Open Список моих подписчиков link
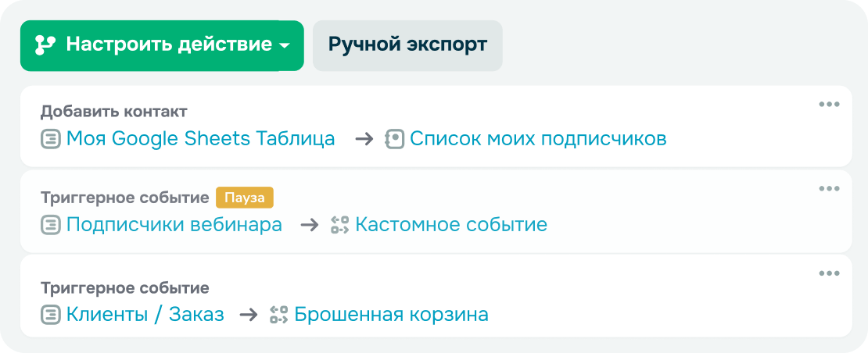Viewport: 868px width, 353px height. pos(538,139)
